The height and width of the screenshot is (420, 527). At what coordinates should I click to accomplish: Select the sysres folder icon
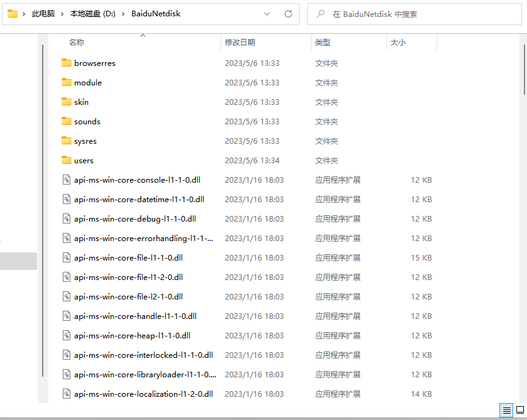coord(67,141)
